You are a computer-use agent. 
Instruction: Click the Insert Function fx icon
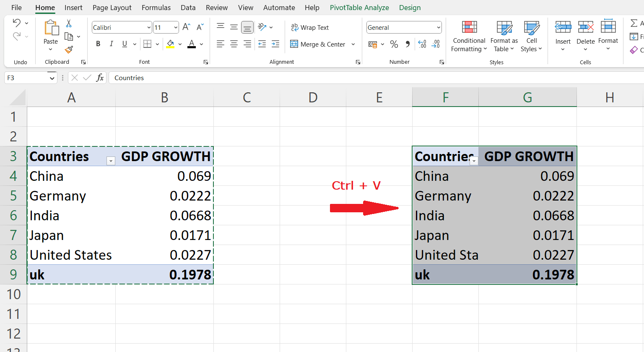100,78
